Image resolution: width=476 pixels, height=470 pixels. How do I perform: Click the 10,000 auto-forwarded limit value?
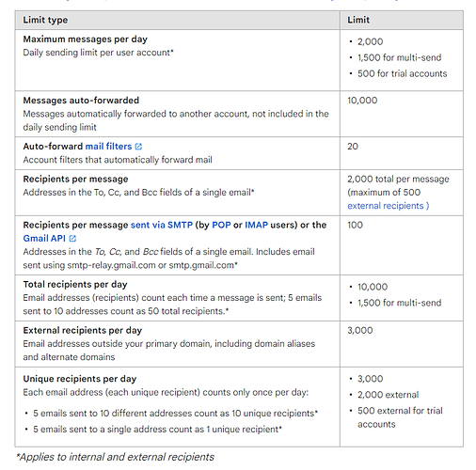362,101
